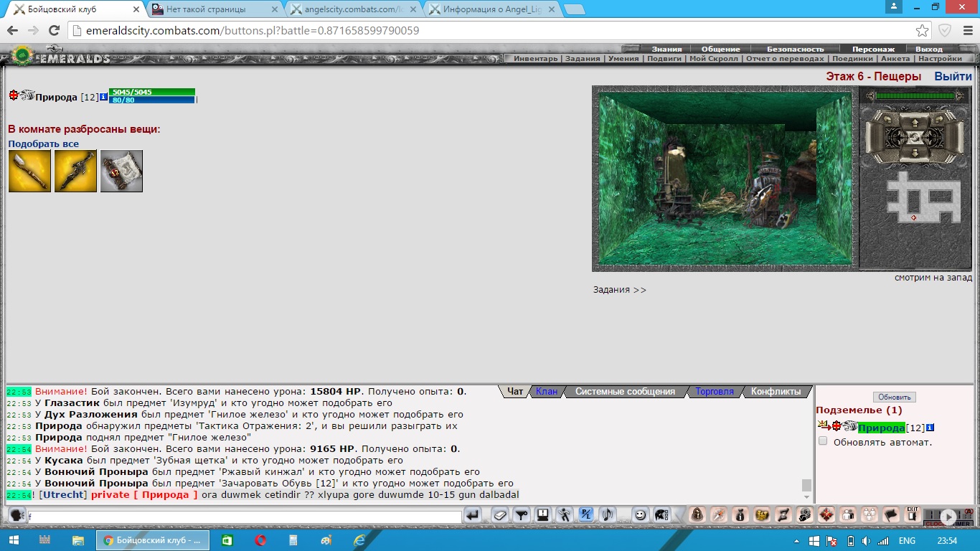Click the gold coins icon in bottom toolbar
Viewport: 980px width, 551px height.
tap(762, 514)
